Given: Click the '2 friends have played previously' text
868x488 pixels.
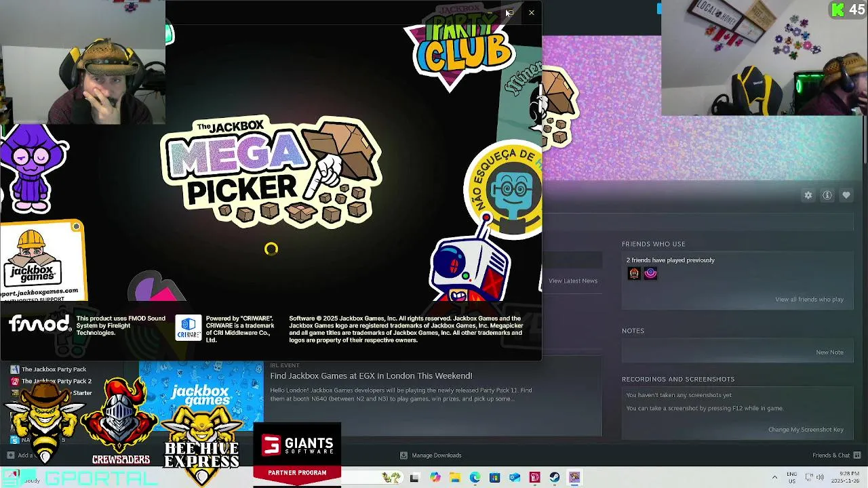Looking at the screenshot, I should tap(670, 260).
